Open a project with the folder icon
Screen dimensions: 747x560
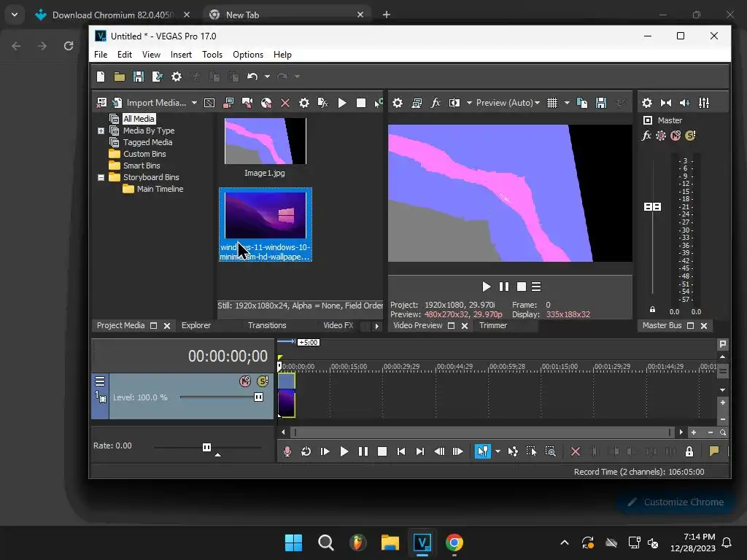pos(119,77)
